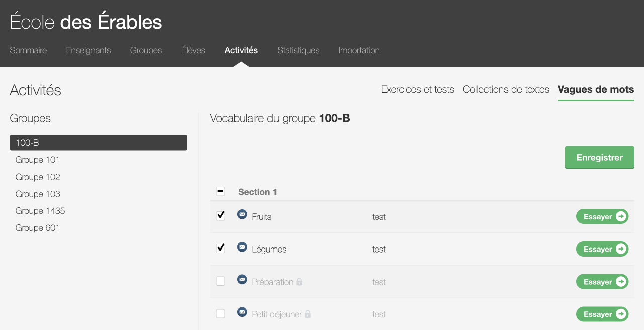Image resolution: width=644 pixels, height=330 pixels.
Task: Click the envelope icon beside Légumes
Action: tap(242, 247)
